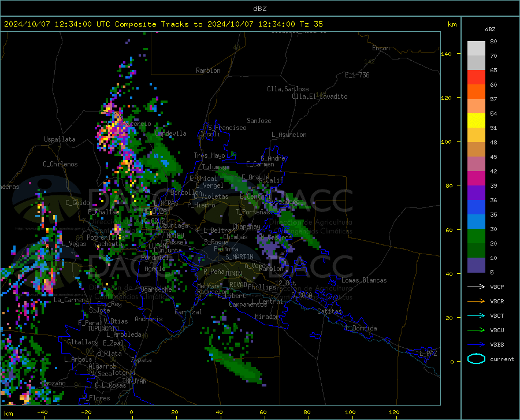Screen dimensions: 520x420
Task: Select the red 60 dBZ color swatch
Action: tap(476, 77)
